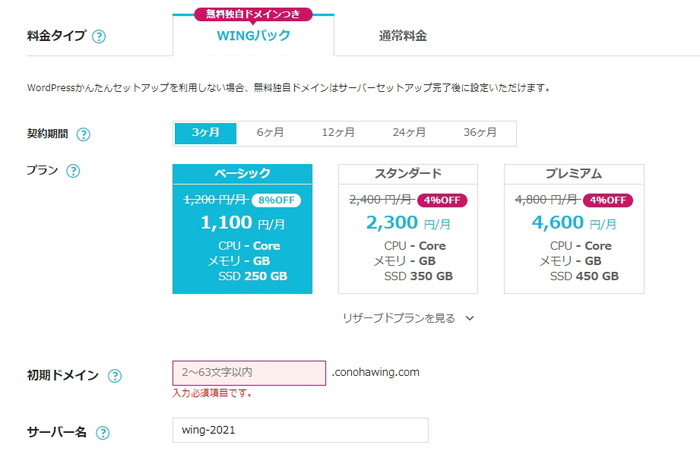Viewport: 700px width, 467px height.
Task: Switch to the WINGパック tab
Action: pos(253,35)
